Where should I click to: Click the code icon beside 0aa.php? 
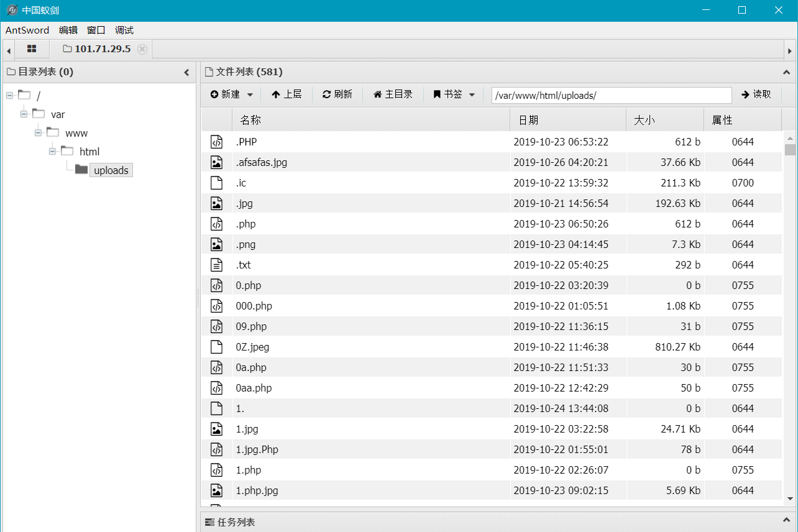[x=216, y=388]
